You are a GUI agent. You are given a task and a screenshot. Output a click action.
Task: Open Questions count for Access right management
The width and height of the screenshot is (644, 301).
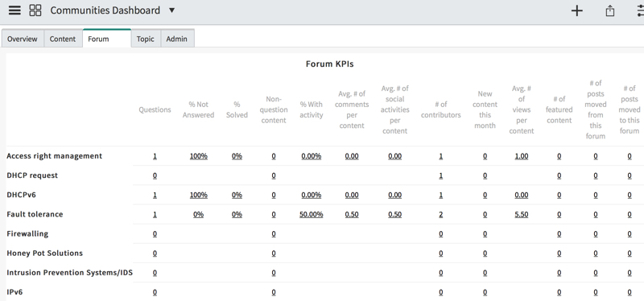155,156
